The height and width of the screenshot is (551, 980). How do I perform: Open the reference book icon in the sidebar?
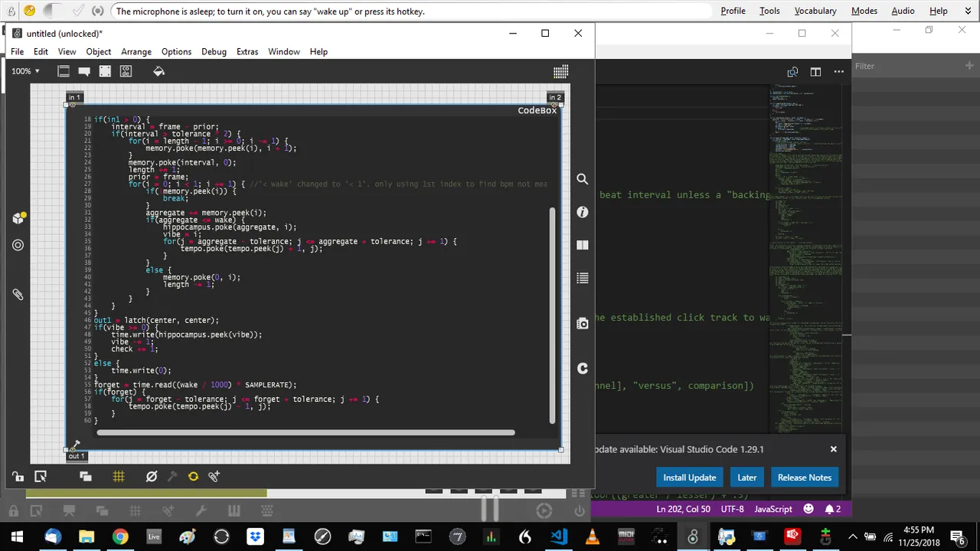click(x=583, y=245)
